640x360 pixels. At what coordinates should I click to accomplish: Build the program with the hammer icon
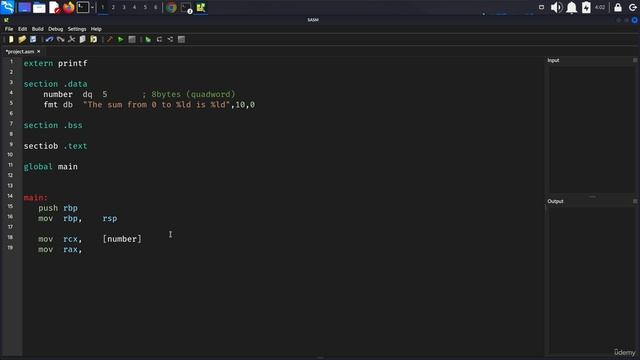pyautogui.click(x=109, y=39)
